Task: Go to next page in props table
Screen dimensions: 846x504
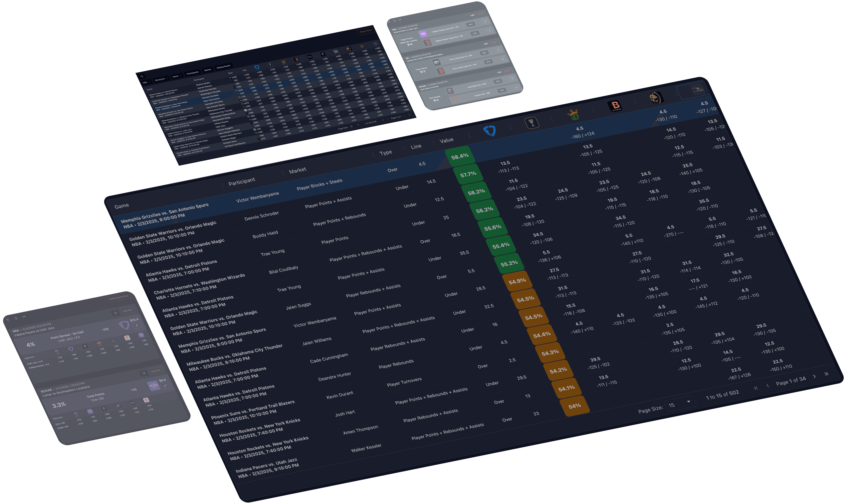Action: click(x=814, y=376)
